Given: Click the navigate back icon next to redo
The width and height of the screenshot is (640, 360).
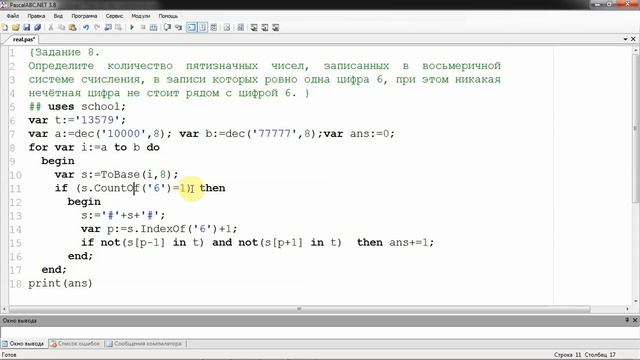Looking at the screenshot, I should click(108, 27).
